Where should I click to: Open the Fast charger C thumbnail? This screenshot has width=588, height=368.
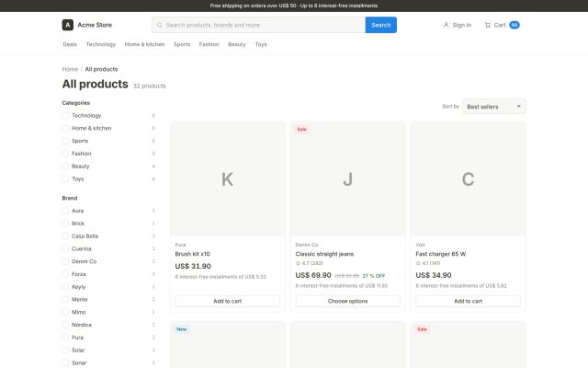[468, 179]
